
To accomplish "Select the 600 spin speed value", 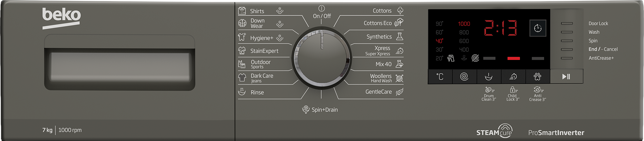I will (464, 41).
